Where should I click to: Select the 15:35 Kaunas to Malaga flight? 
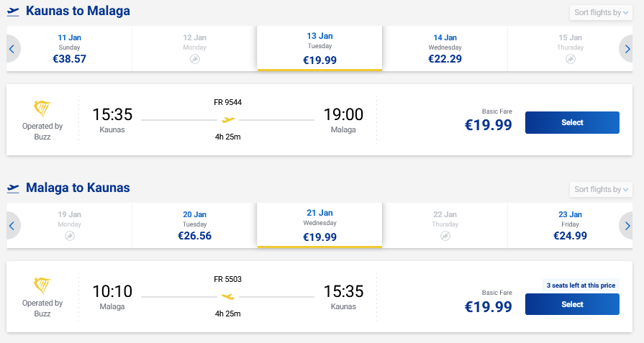(572, 123)
